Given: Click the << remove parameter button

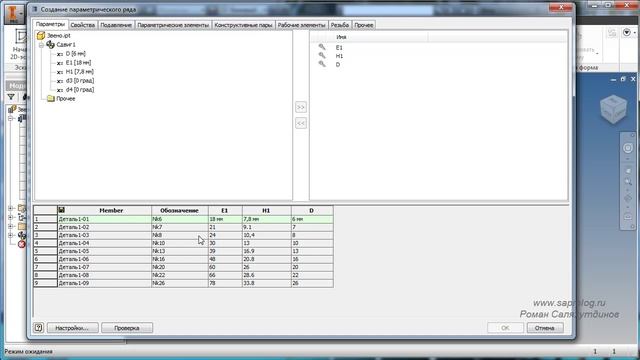Looking at the screenshot, I should [301, 123].
